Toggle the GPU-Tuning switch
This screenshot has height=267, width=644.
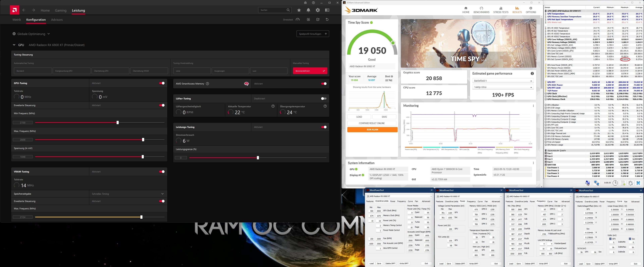coord(162,83)
